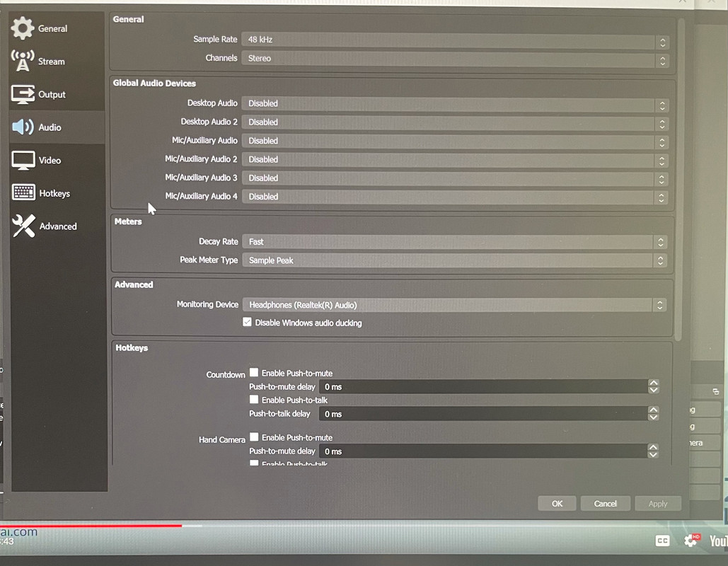Open the Hotkeys keyboard icon
728x566 pixels.
23,192
